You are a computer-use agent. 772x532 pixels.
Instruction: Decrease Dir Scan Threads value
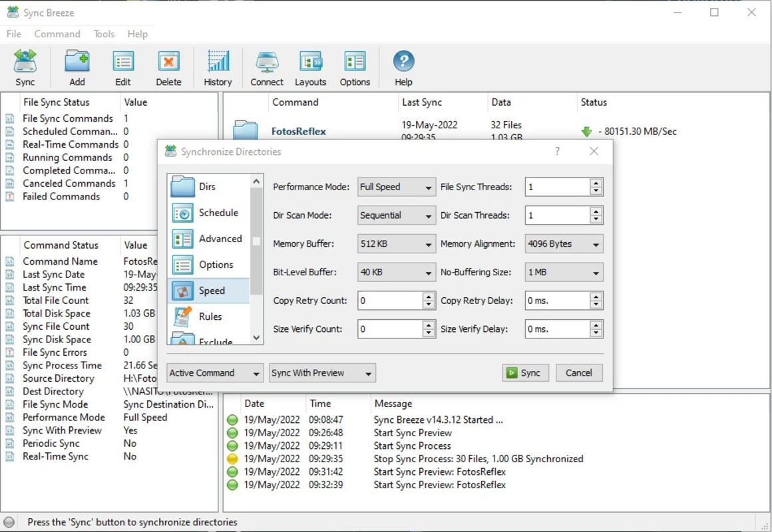596,219
